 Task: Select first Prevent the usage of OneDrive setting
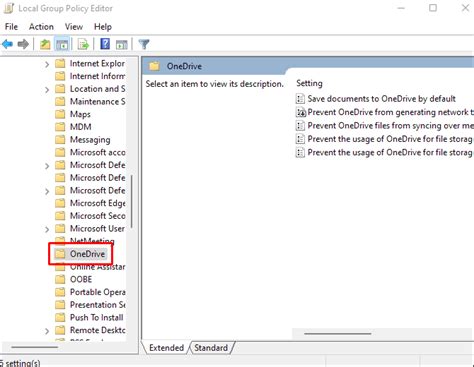point(390,139)
